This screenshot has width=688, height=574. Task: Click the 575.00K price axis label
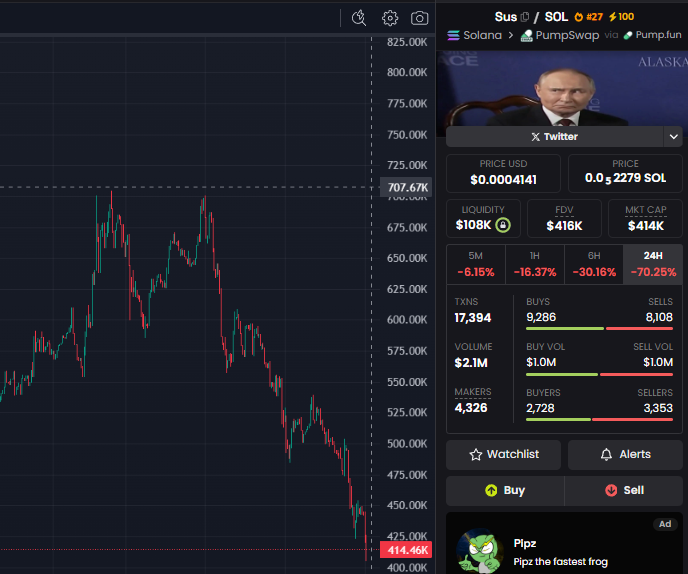pyautogui.click(x=407, y=351)
